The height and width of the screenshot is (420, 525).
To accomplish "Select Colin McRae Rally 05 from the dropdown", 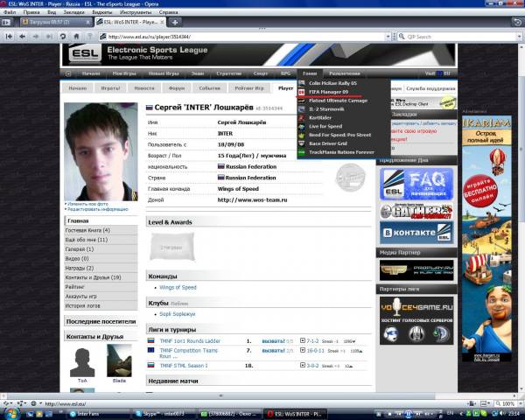I will [332, 83].
